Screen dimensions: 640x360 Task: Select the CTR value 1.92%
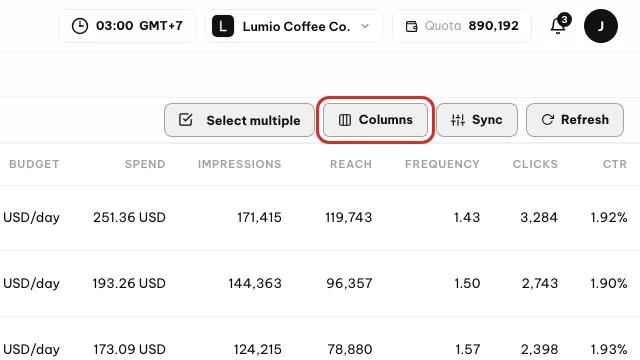click(x=609, y=218)
